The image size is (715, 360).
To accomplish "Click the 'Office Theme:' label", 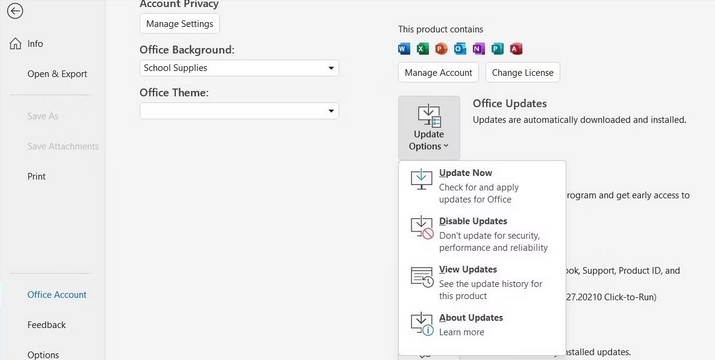I will [174, 93].
